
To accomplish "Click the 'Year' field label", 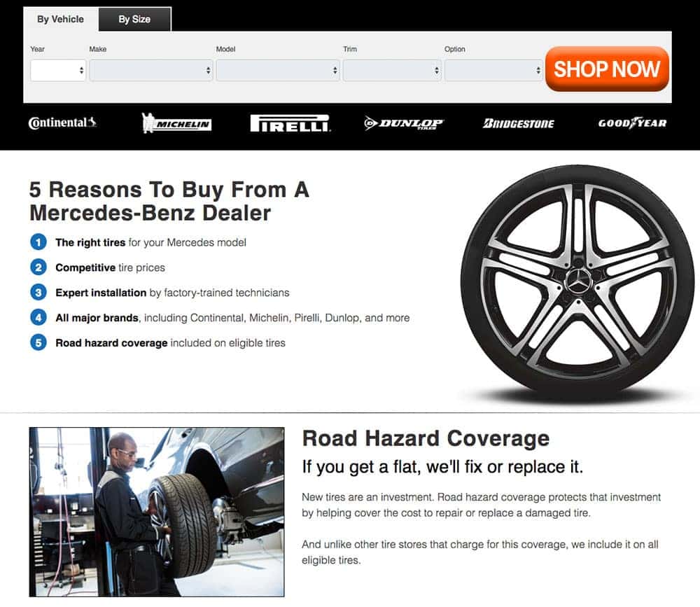I will point(38,49).
